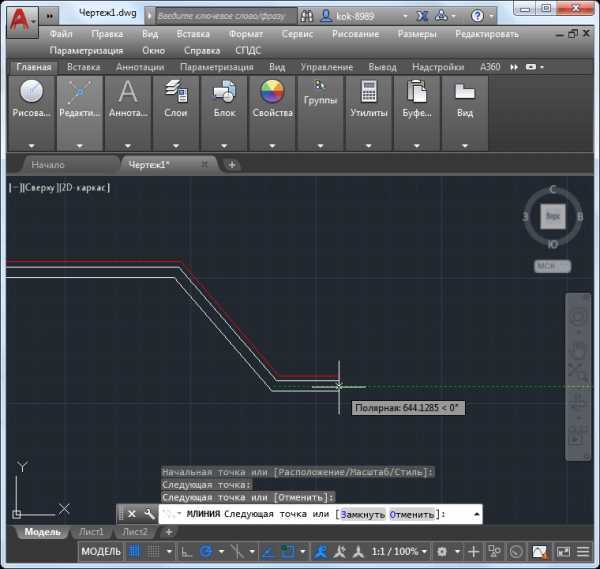The height and width of the screenshot is (569, 600).
Task: Open the workspace switching gear icon
Action: pos(442,551)
